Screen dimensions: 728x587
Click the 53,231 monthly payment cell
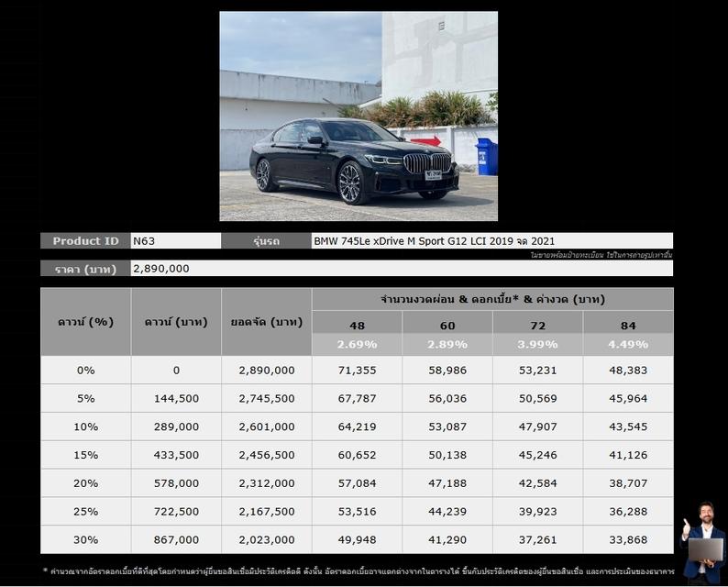(537, 371)
